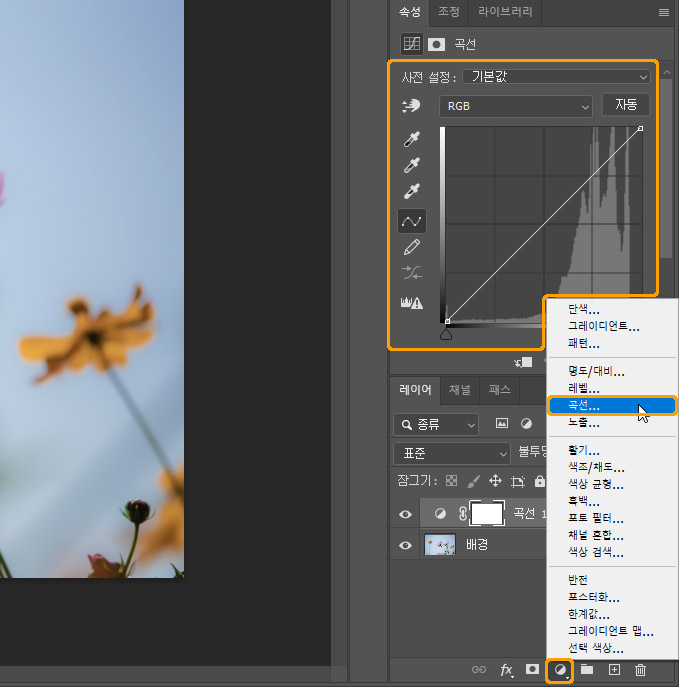Open the 종류 layer filter dropdown
This screenshot has height=687, width=679.
click(x=436, y=424)
